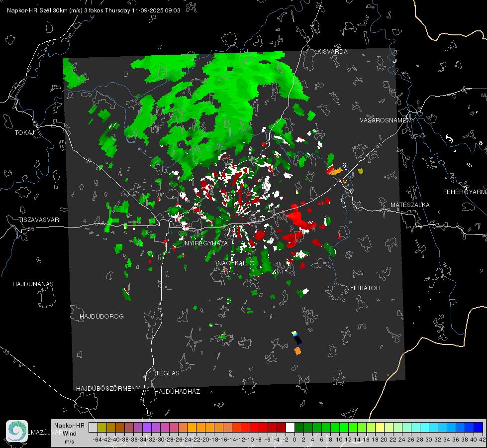
Task: Click the NYÍRBÁTOR town label
Action: click(x=363, y=288)
